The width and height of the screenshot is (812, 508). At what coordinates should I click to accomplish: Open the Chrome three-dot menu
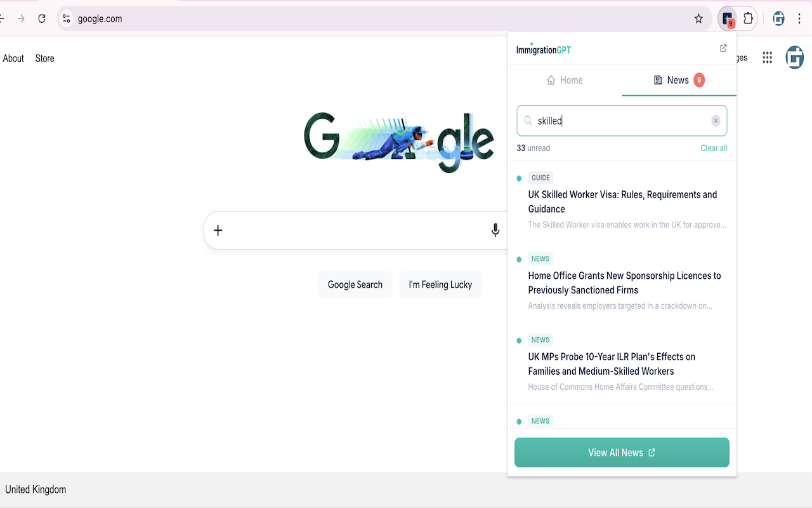coord(799,18)
